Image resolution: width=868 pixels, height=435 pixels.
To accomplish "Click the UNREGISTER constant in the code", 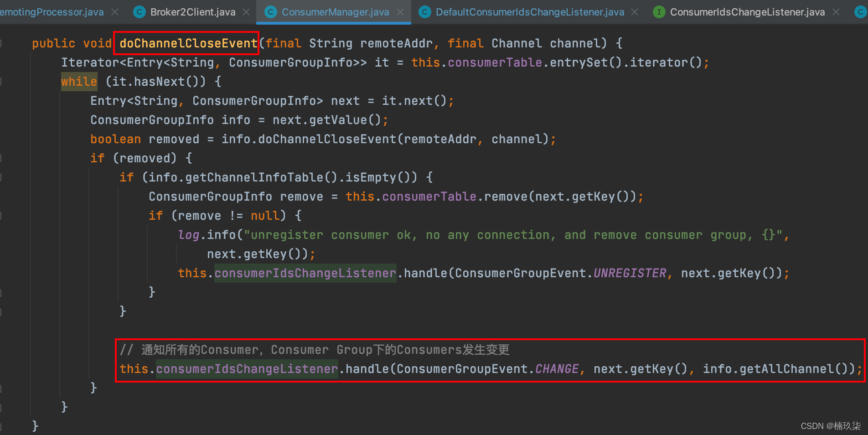I will [630, 273].
